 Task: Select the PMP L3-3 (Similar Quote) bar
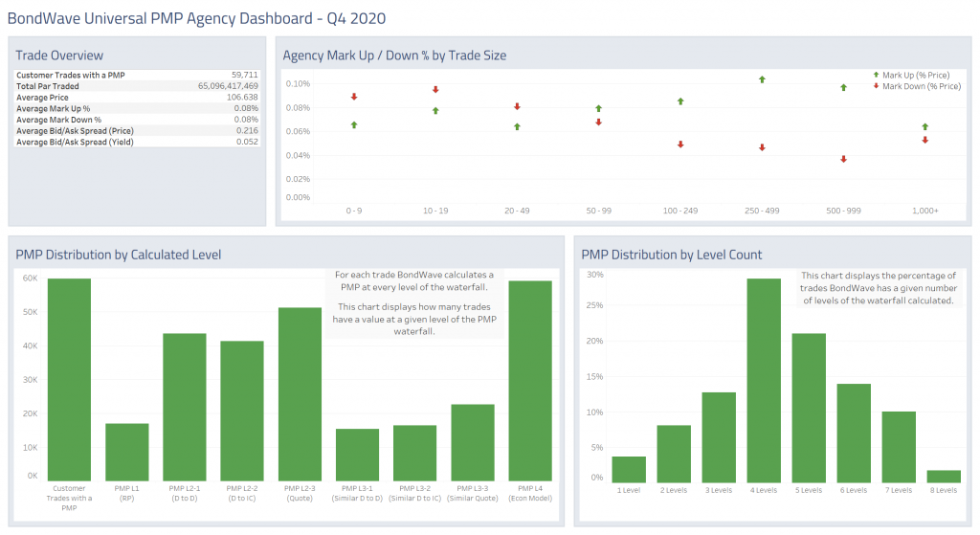(473, 442)
